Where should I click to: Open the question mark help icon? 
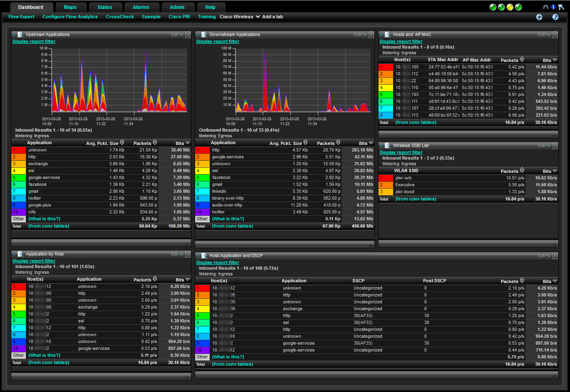click(x=555, y=17)
